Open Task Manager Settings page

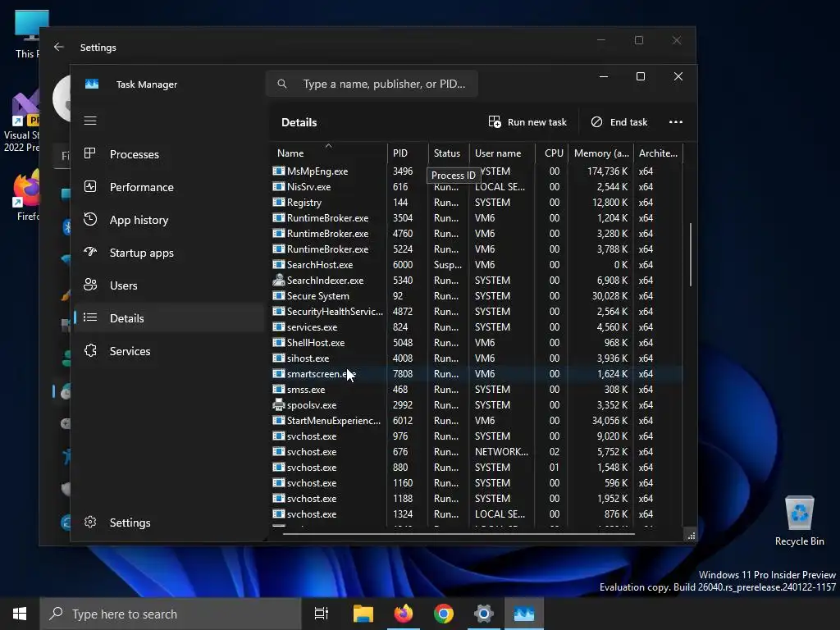pyautogui.click(x=169, y=522)
